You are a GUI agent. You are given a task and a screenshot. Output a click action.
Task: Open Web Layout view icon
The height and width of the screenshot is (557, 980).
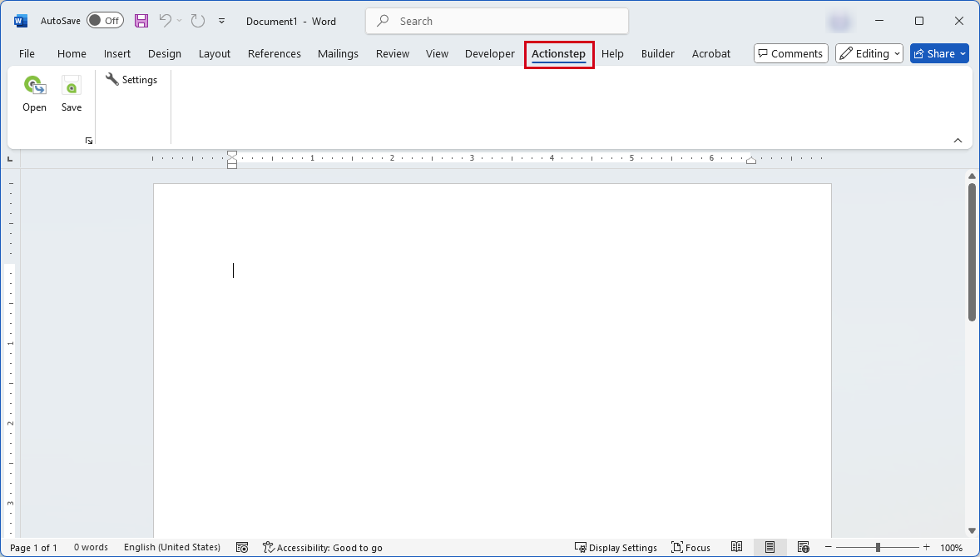[803, 547]
